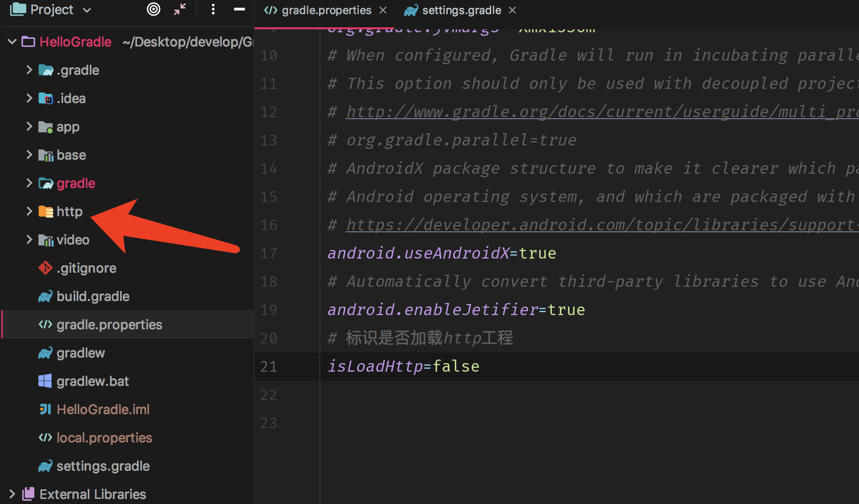Click the settings.gradle elephant icon in tree
The height and width of the screenshot is (504, 859).
click(45, 466)
